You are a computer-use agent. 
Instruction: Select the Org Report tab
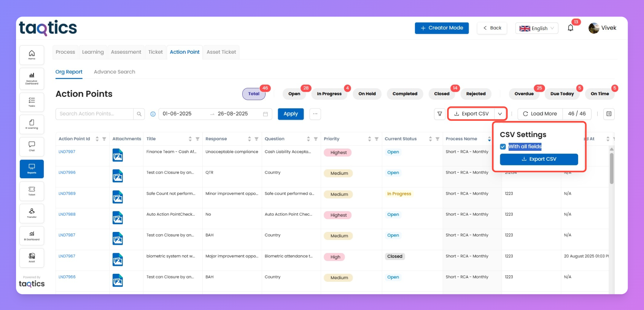[x=69, y=72]
